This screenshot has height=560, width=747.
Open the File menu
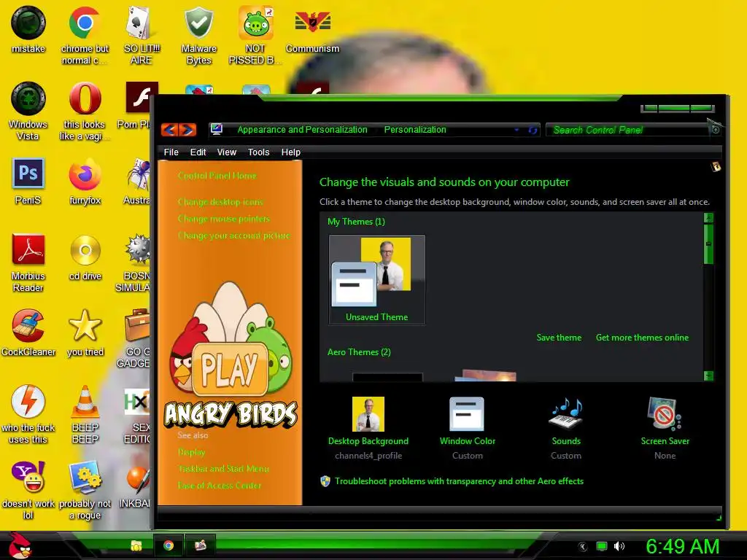171,152
